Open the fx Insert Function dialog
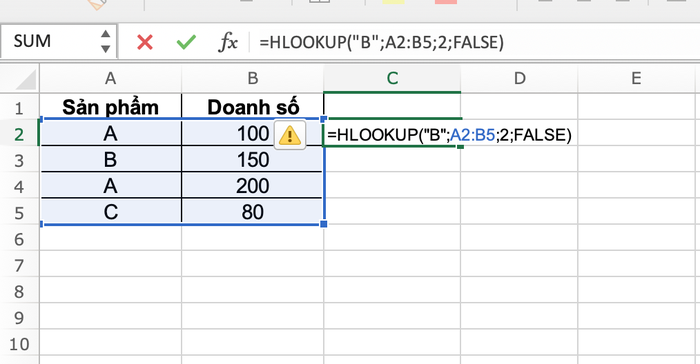 [x=228, y=42]
